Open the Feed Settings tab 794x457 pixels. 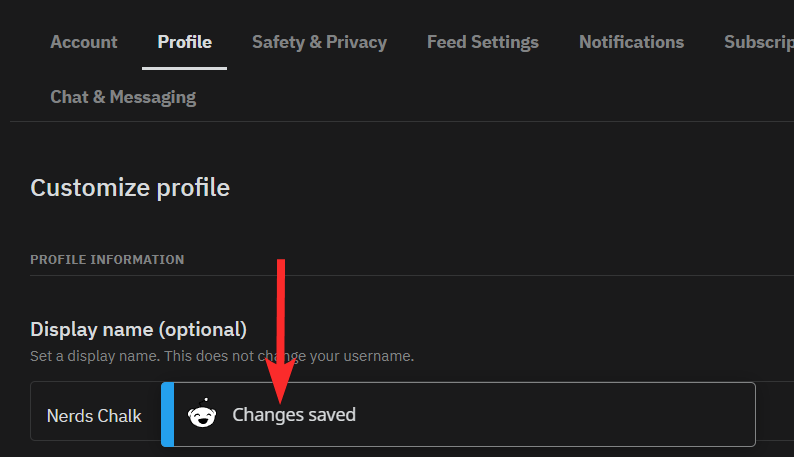tap(482, 42)
